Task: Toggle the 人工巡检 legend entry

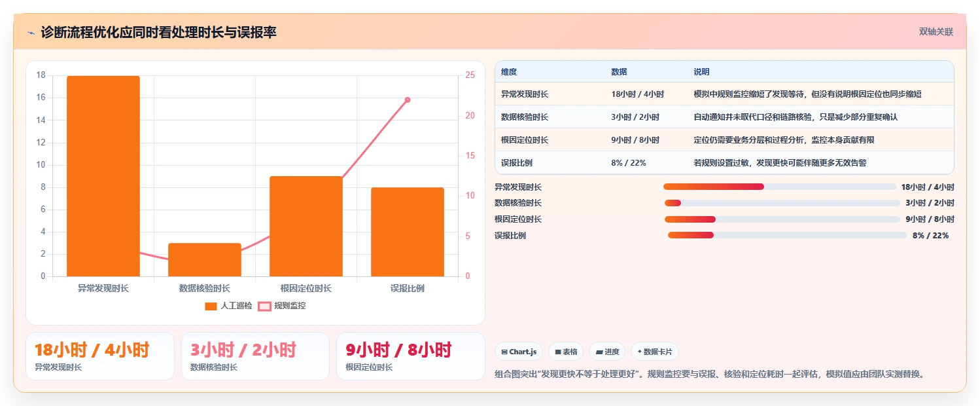Action: 228,306
